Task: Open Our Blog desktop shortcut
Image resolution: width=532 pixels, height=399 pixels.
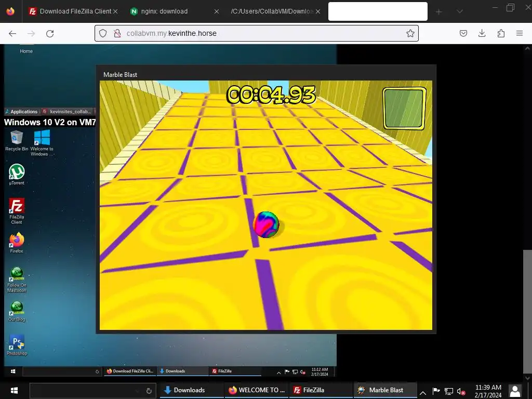Action: point(17,312)
